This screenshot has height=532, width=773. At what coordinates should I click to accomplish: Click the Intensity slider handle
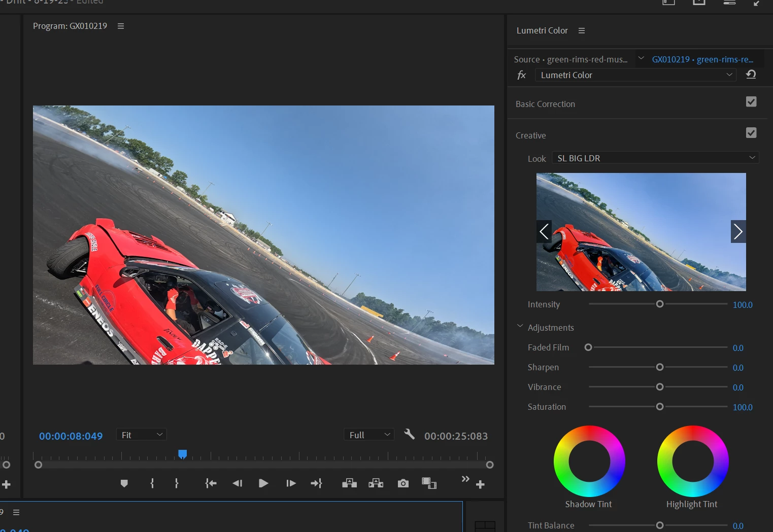point(660,304)
